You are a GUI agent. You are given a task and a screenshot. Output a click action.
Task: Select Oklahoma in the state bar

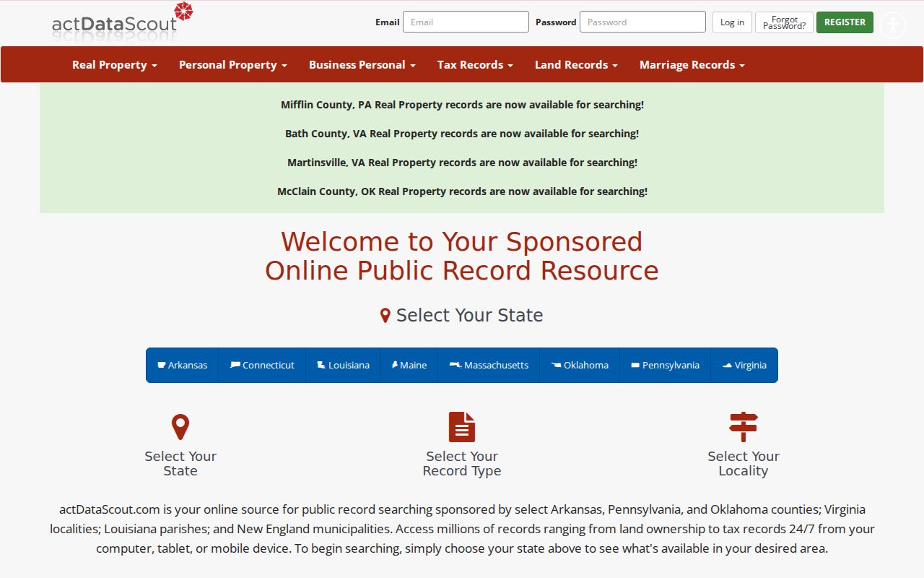[580, 365]
